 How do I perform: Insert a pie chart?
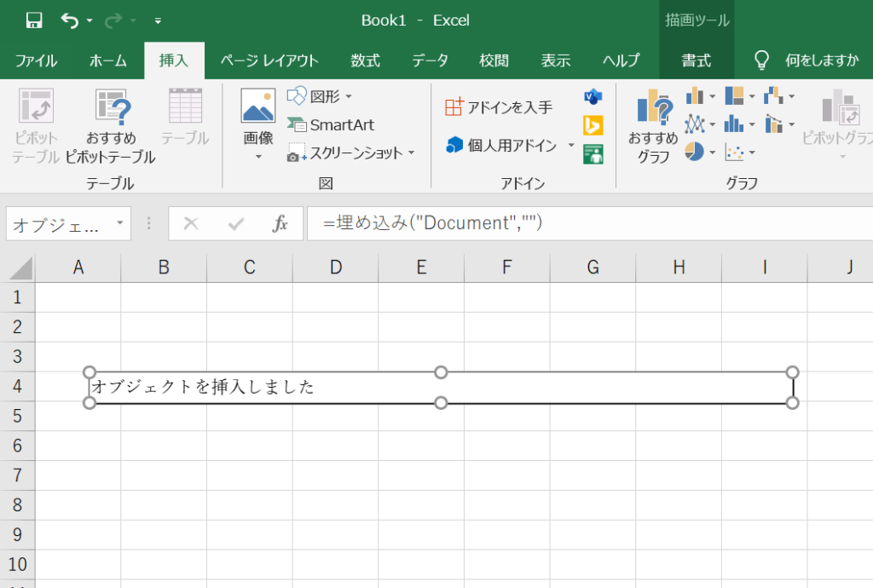tap(695, 151)
